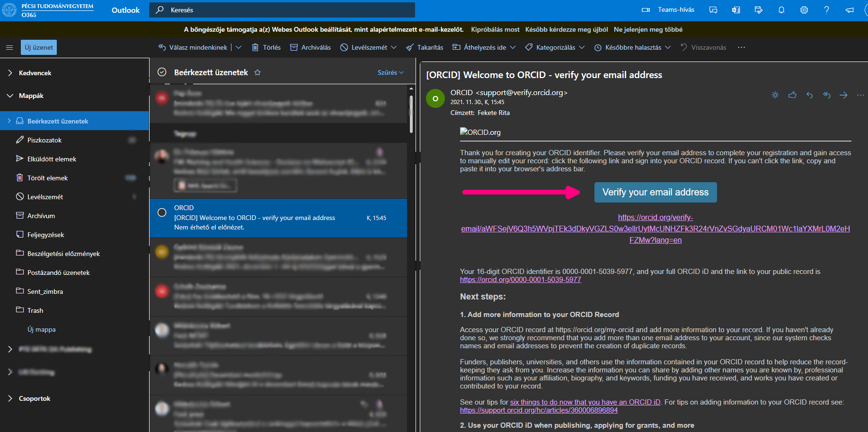Click the thumbs-up like icon
Image resolution: width=868 pixels, height=432 pixels.
tap(792, 95)
